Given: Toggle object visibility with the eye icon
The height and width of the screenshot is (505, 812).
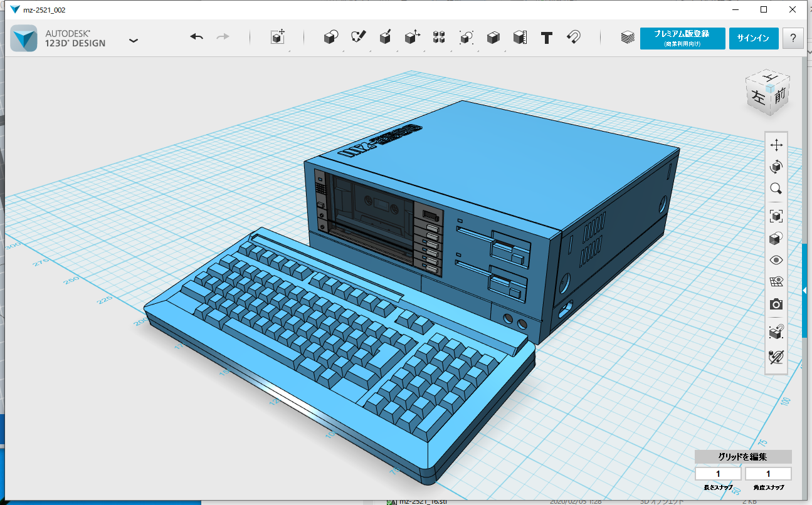Looking at the screenshot, I should point(776,259).
